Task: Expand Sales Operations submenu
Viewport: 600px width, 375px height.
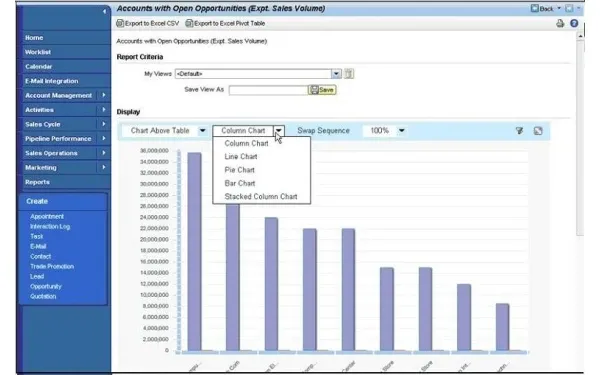Action: tap(103, 153)
